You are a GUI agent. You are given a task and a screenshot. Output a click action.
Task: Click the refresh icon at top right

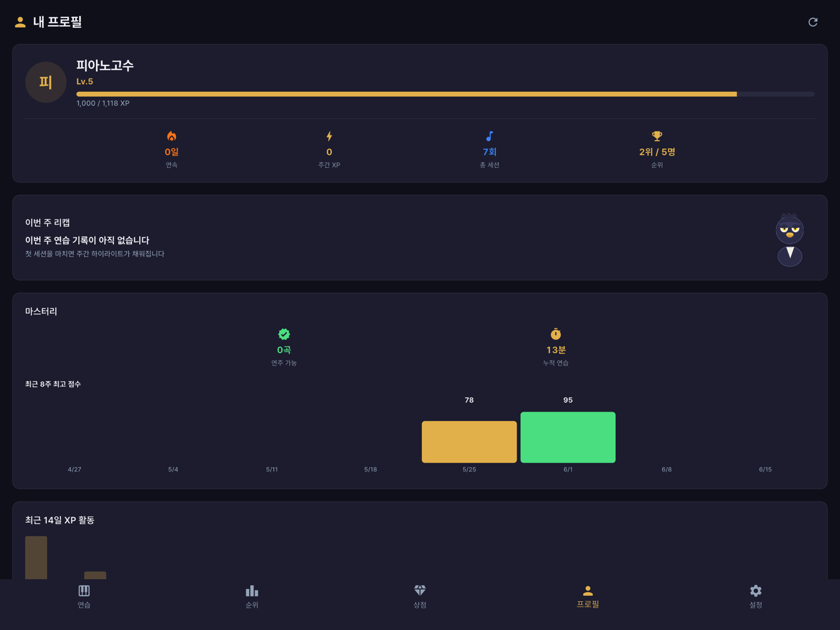pyautogui.click(x=812, y=22)
